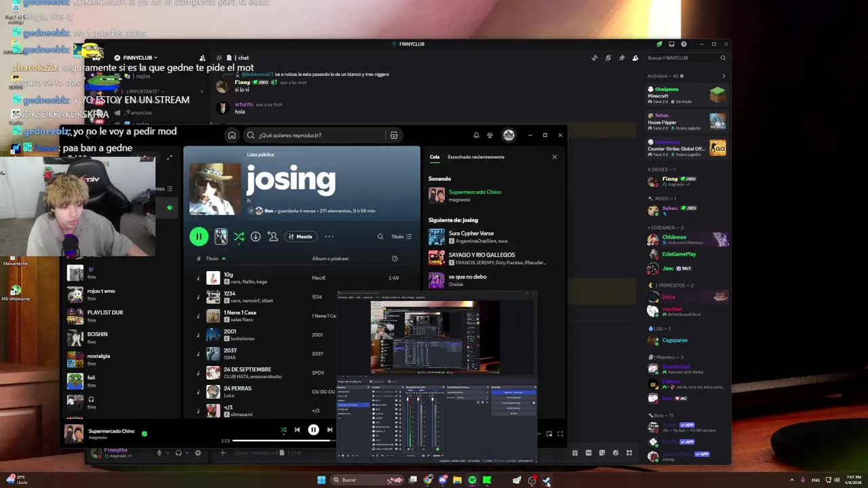Open Discord inbox icon
The width and height of the screenshot is (868, 488).
pos(671,44)
